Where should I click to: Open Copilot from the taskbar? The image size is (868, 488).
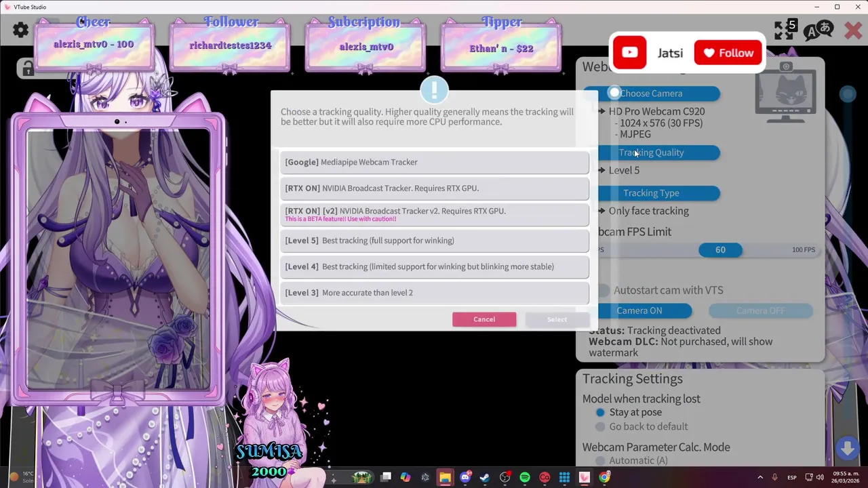click(x=405, y=477)
